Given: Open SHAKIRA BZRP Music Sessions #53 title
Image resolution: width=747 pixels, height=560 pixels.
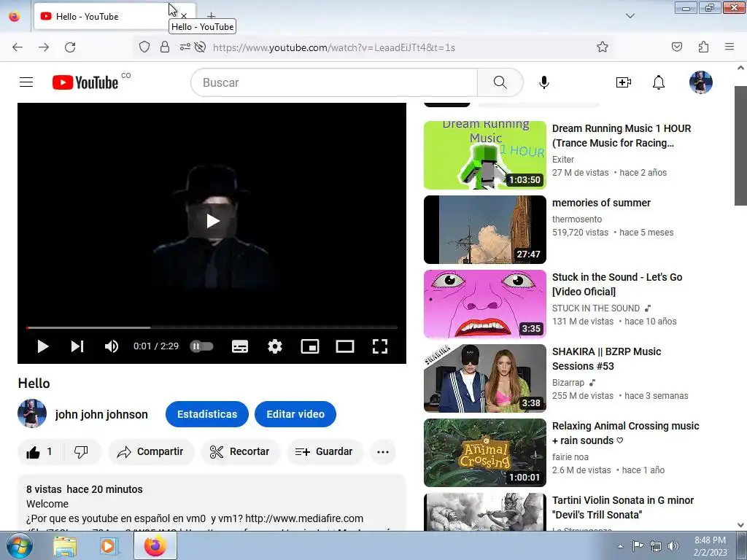Looking at the screenshot, I should click(606, 359).
